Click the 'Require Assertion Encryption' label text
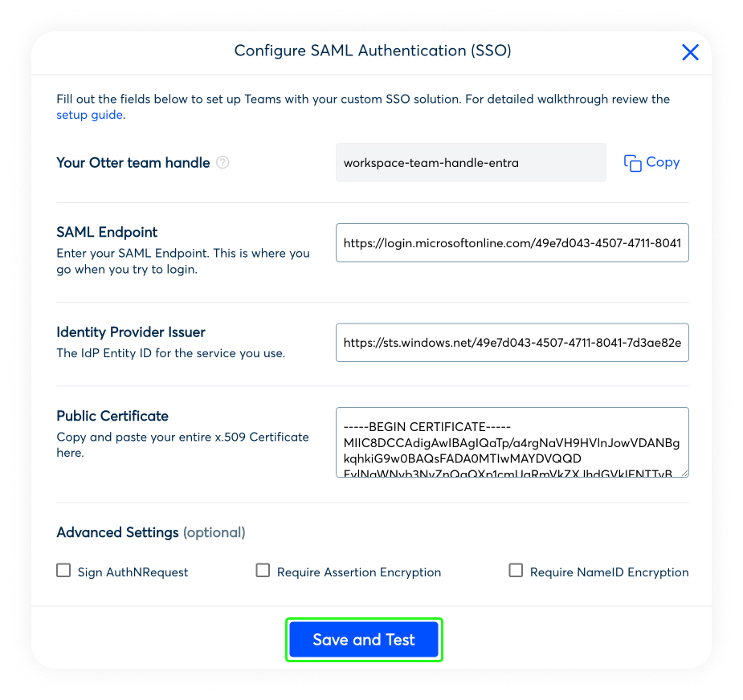 click(359, 572)
